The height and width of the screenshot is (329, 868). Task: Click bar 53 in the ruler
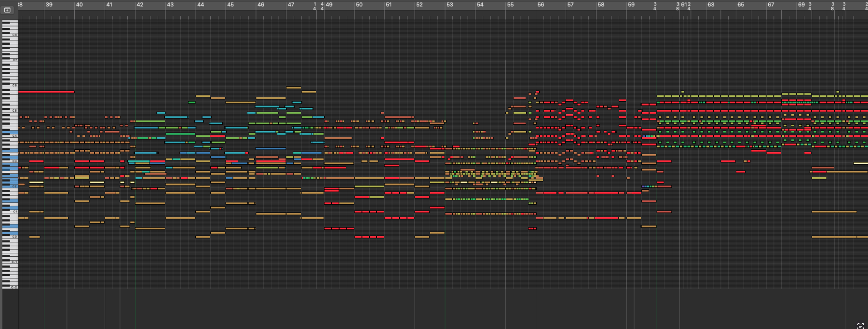coord(450,5)
